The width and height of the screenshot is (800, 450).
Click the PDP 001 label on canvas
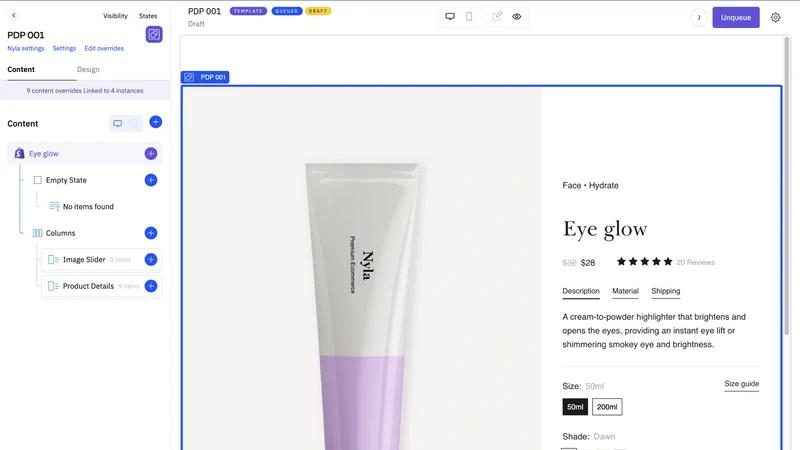pos(205,77)
